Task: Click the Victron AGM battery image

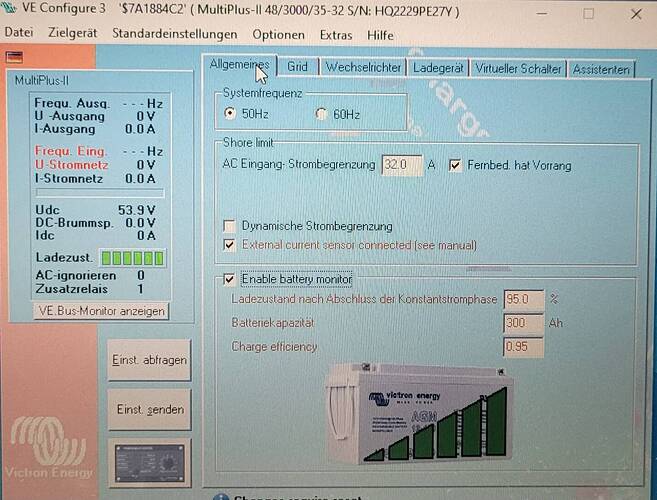Action: click(418, 413)
